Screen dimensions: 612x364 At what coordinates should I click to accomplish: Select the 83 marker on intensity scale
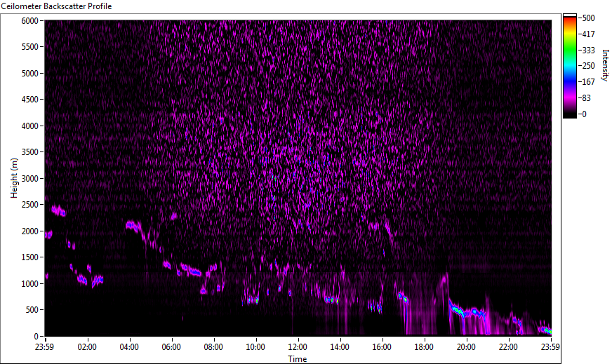coord(586,98)
